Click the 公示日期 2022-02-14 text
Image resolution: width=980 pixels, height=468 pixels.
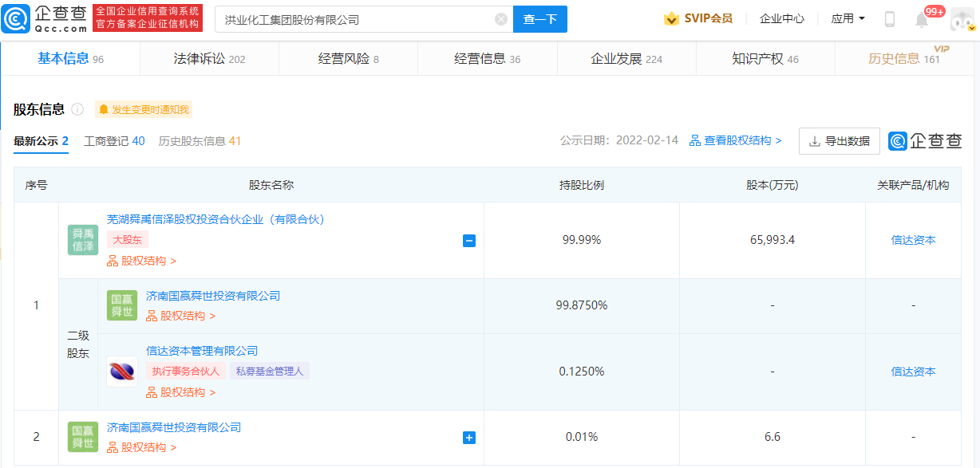pos(619,140)
